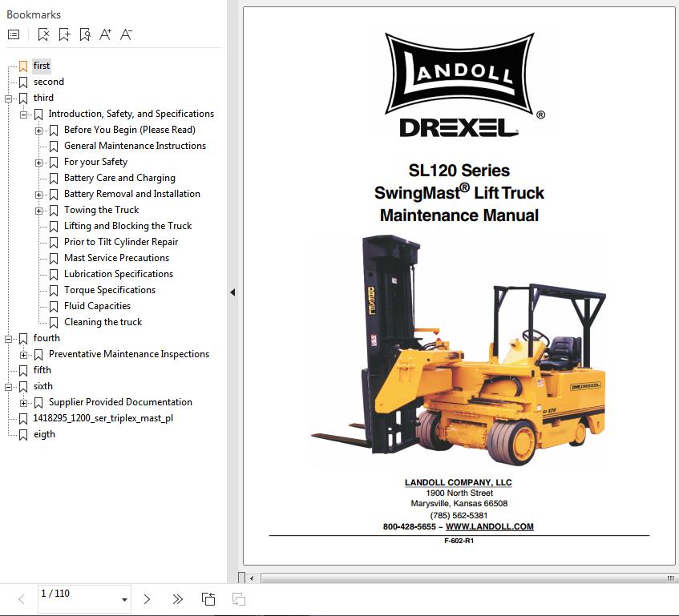Collapse the 'third' bookmark node
Viewport: 679px width, 616px height.
click(8, 99)
